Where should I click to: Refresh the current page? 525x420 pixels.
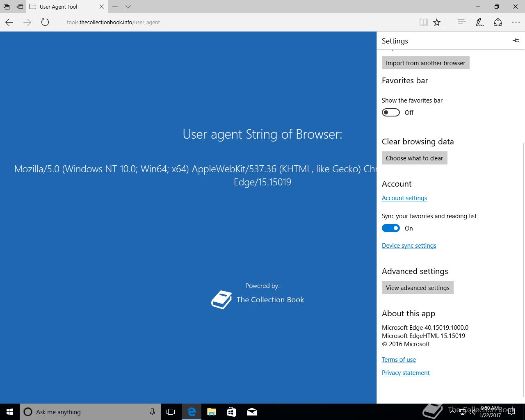pyautogui.click(x=45, y=22)
